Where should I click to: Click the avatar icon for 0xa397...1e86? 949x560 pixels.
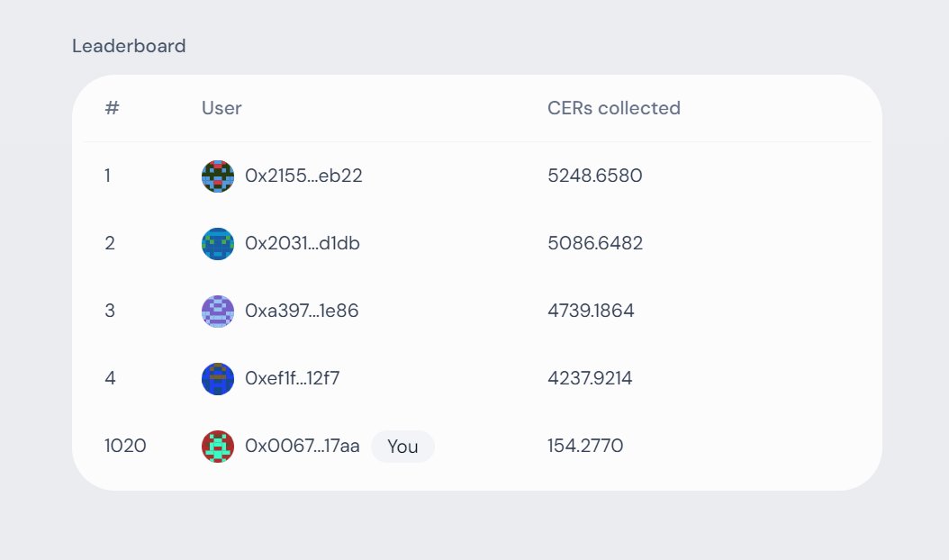pos(218,312)
